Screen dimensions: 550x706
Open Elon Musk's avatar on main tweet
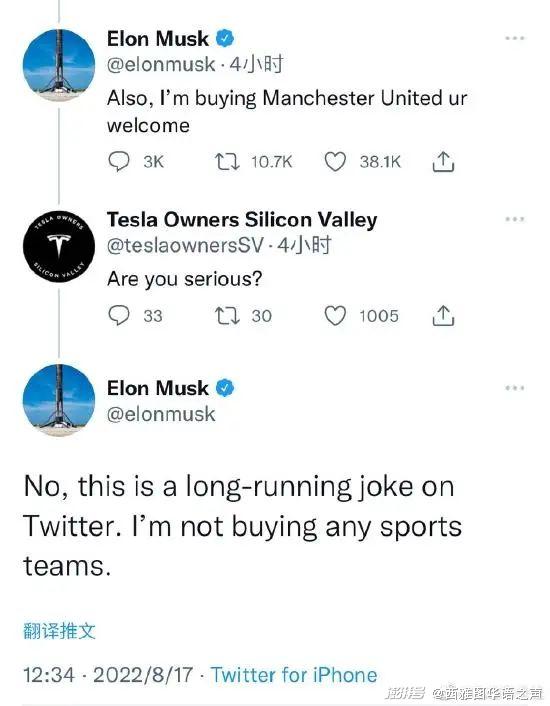[59, 400]
